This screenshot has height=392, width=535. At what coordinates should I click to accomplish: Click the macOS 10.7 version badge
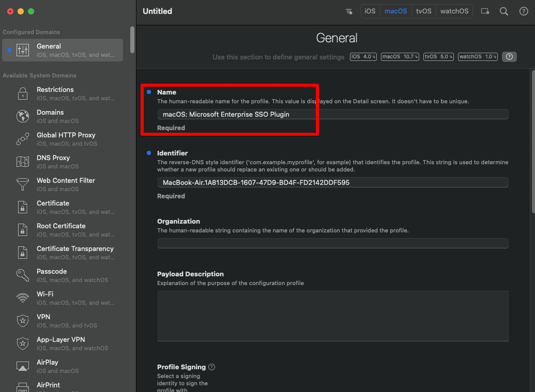[400, 57]
